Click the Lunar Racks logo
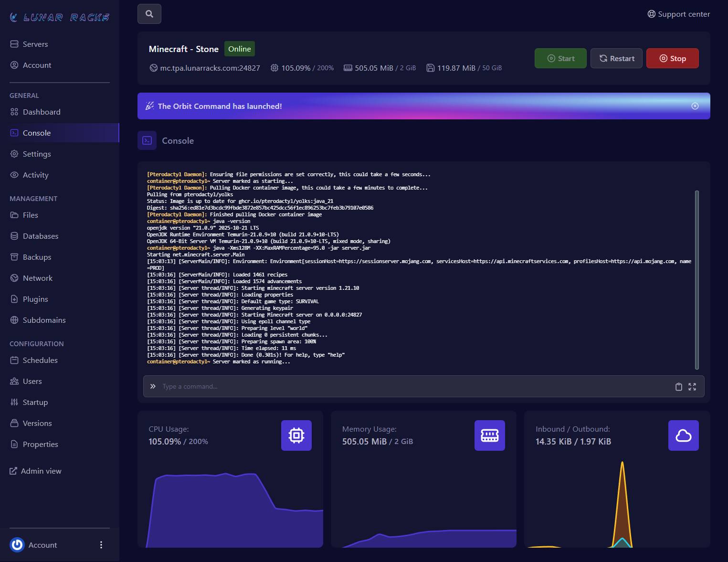 point(60,18)
